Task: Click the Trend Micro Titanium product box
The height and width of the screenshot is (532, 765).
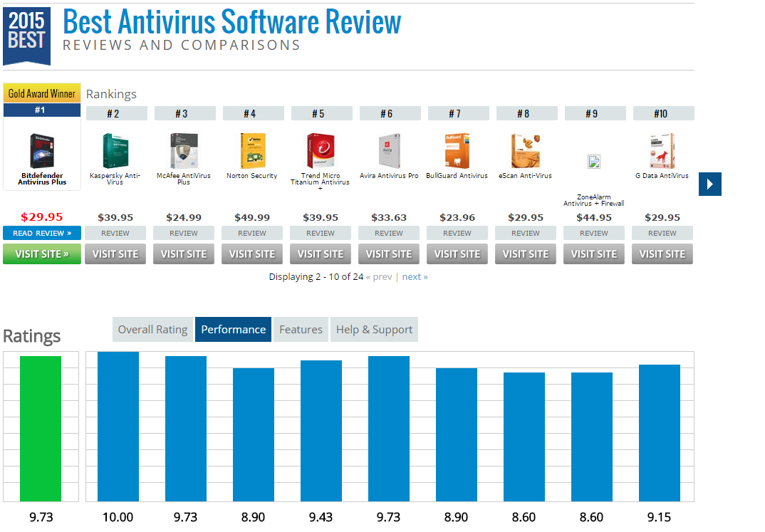Action: (321, 151)
